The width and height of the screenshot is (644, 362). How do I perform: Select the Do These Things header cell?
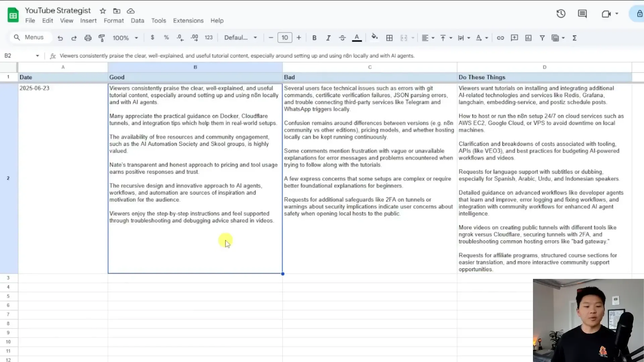click(544, 77)
